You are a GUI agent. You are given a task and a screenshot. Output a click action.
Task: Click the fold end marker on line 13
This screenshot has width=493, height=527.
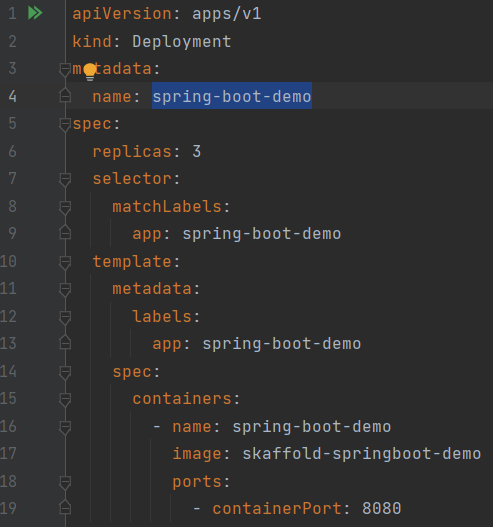(x=65, y=343)
